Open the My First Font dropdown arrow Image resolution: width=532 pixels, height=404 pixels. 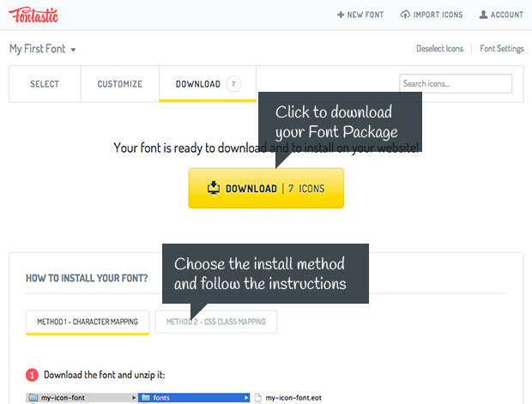click(73, 50)
